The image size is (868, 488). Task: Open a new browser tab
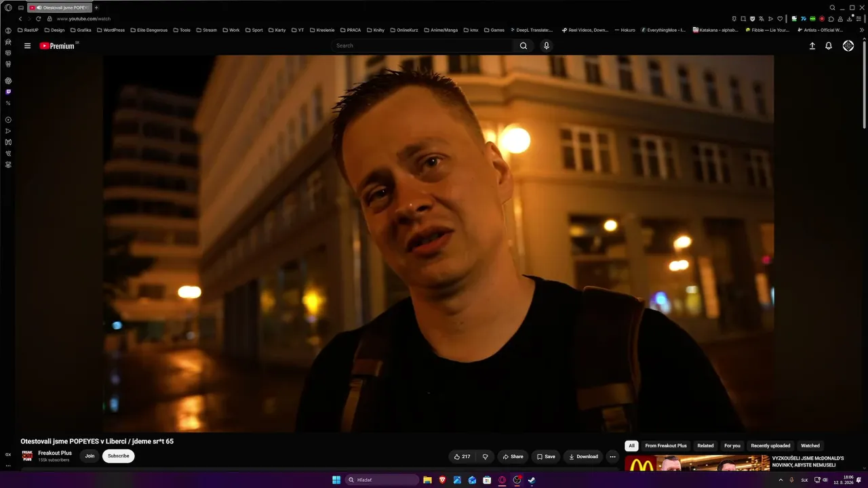96,7
